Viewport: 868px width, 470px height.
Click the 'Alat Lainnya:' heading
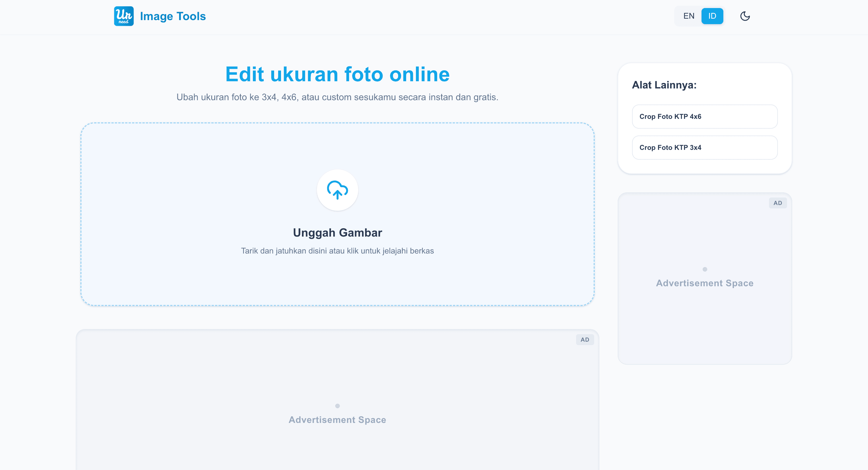[664, 85]
